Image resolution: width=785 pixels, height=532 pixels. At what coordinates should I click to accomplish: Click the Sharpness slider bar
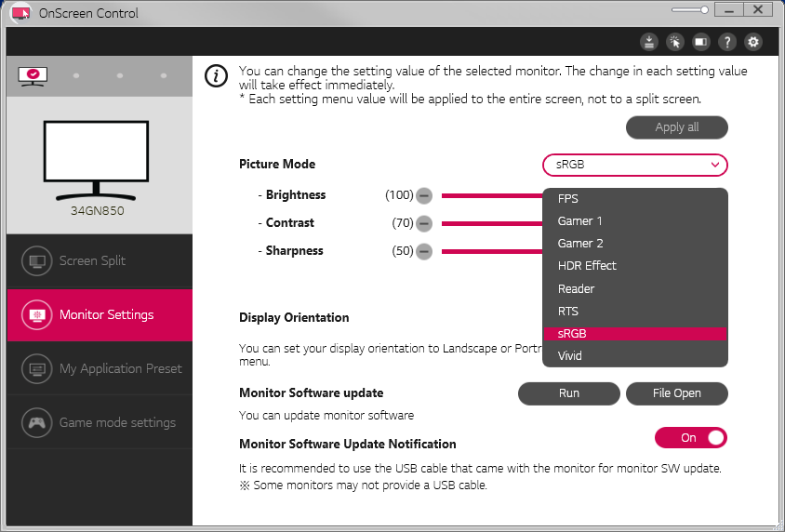tap(492, 252)
